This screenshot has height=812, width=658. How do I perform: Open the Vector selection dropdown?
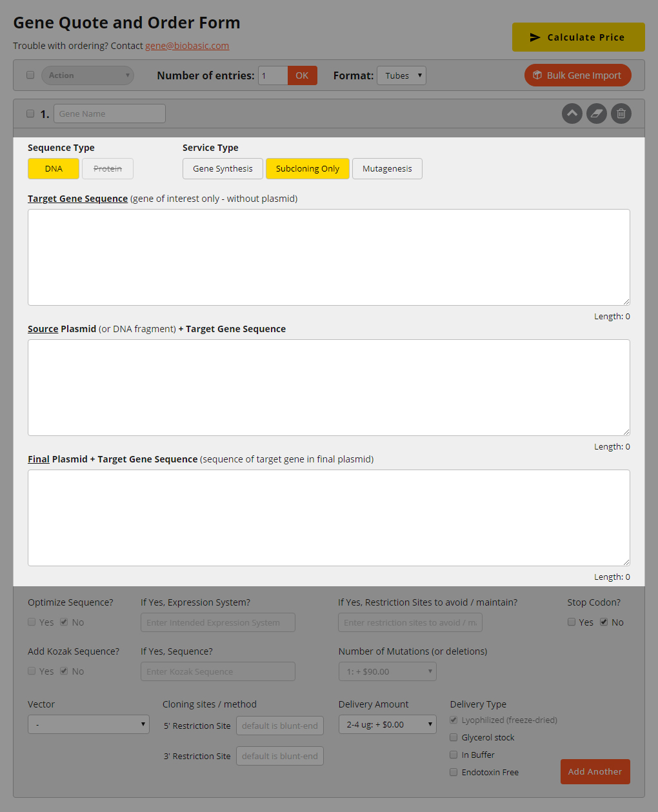[x=88, y=724]
